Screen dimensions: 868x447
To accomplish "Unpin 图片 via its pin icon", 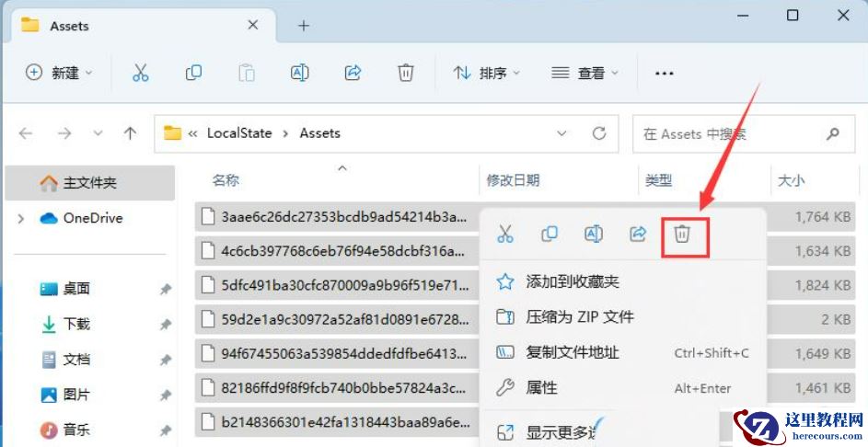I will click(165, 395).
